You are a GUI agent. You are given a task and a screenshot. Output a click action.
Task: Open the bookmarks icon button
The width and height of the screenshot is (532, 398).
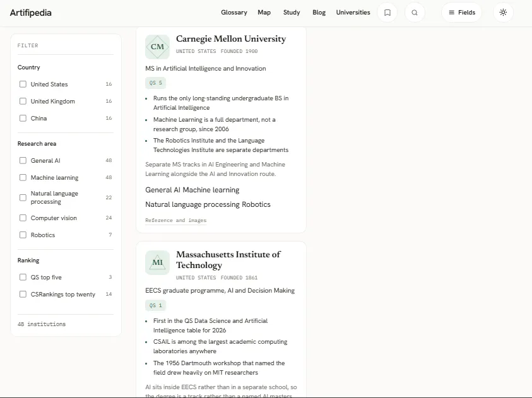387,13
